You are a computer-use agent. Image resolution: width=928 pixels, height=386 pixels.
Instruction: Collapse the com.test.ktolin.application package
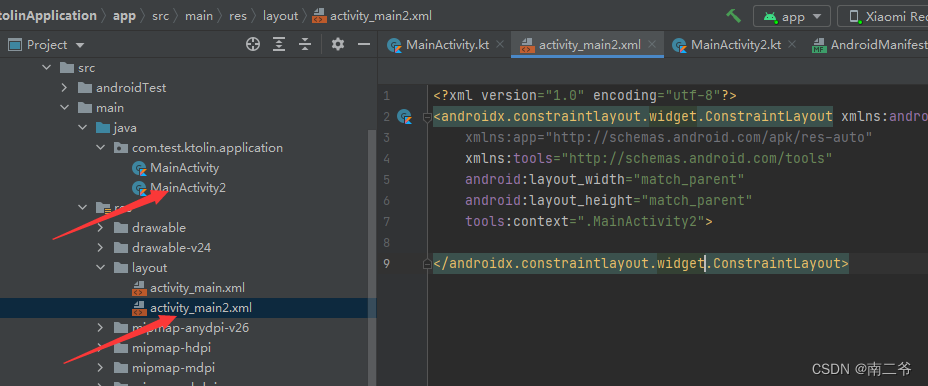click(x=100, y=147)
